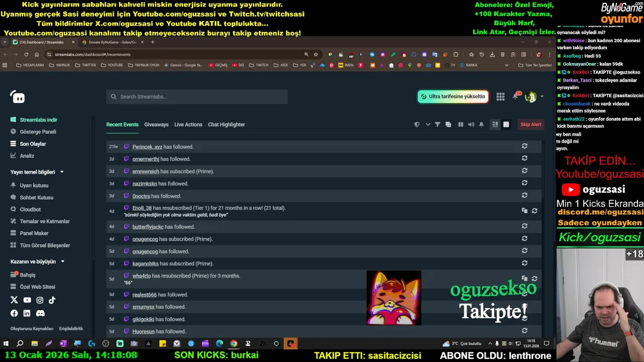
Task: Replay the onugencog subscribed Prime alert
Action: point(524,238)
